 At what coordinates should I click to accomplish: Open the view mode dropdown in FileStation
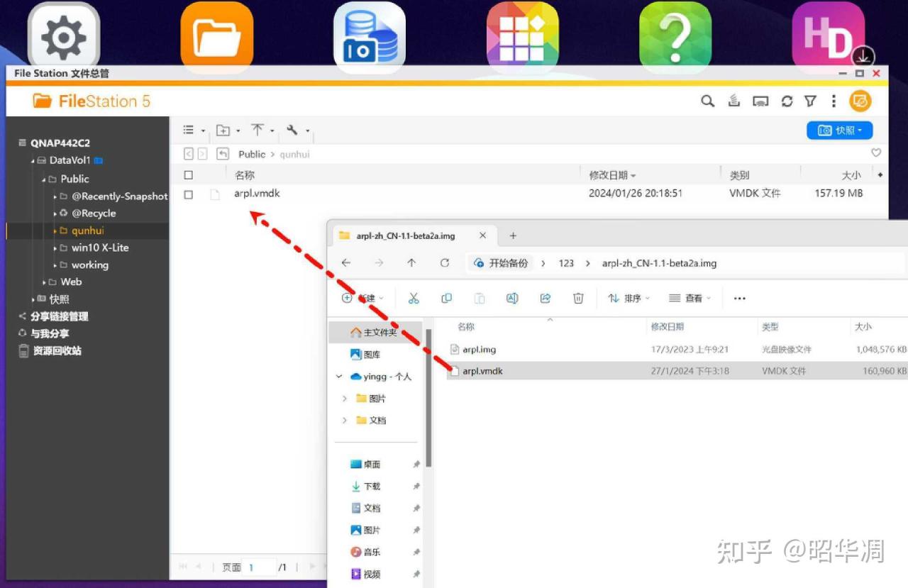(194, 131)
